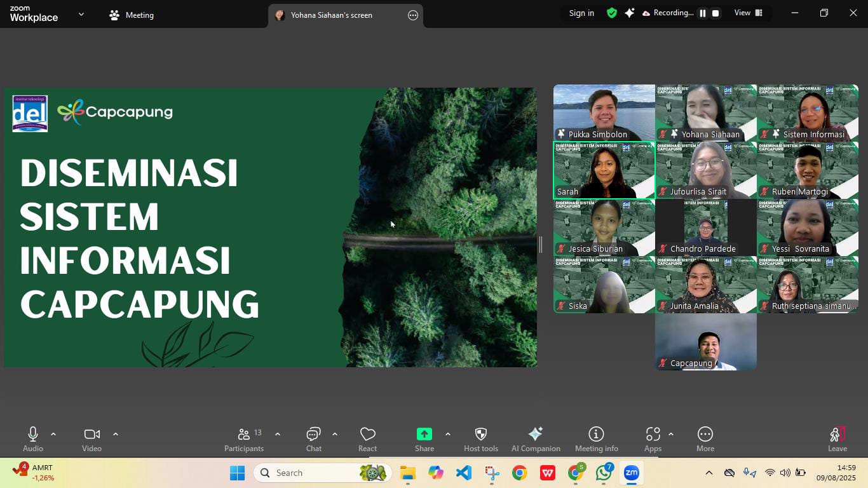Viewport: 868px width, 488px height.
Task: Select Siska's video thumbnail
Action: [x=604, y=285]
